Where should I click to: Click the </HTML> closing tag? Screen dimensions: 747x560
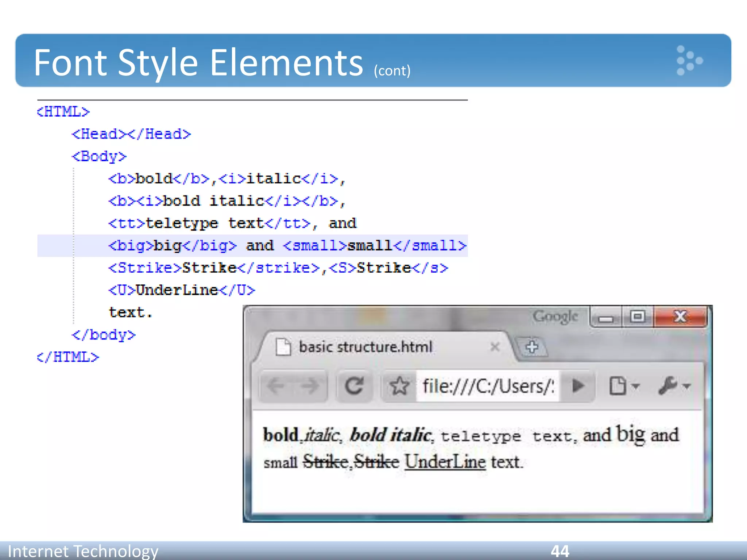(x=68, y=357)
